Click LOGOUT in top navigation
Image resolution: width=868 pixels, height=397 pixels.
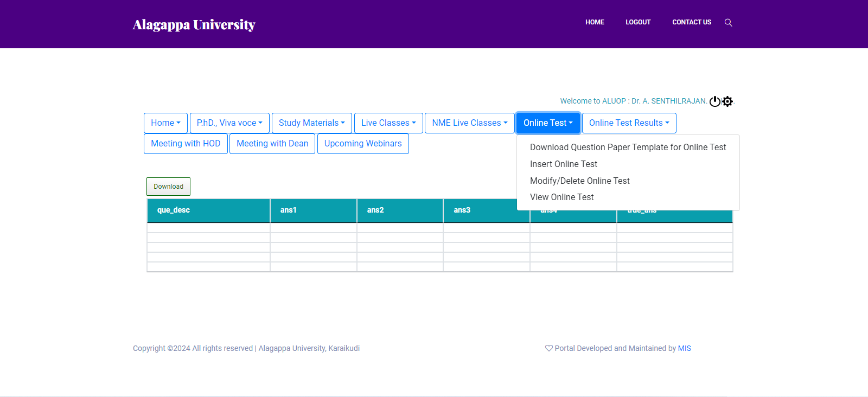point(638,22)
